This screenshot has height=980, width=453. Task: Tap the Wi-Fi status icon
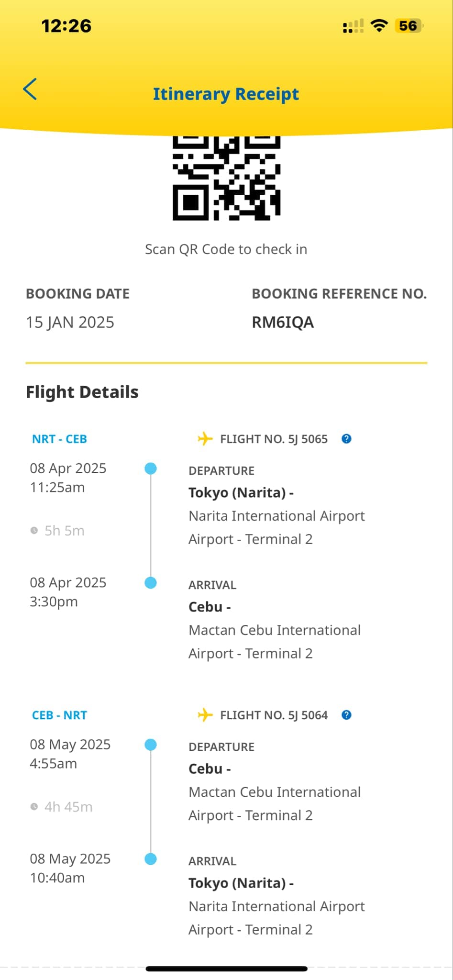379,26
